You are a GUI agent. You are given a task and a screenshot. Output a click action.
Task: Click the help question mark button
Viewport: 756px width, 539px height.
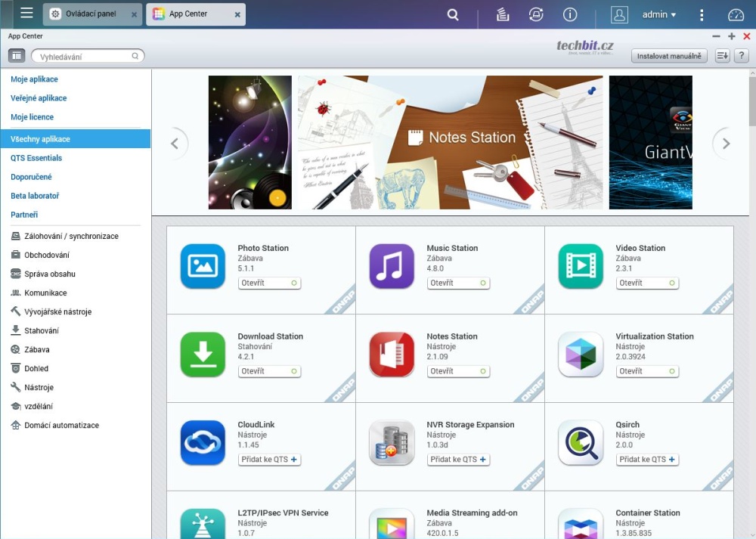tap(741, 56)
